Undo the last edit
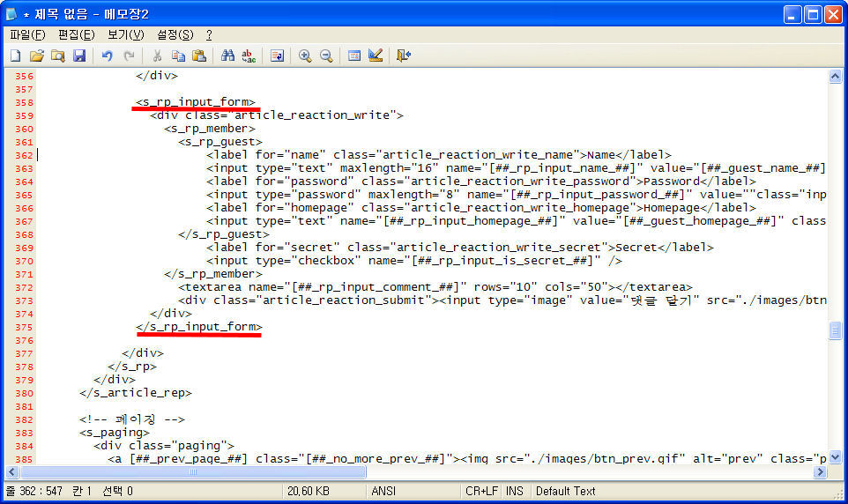The image size is (848, 504). 107,56
